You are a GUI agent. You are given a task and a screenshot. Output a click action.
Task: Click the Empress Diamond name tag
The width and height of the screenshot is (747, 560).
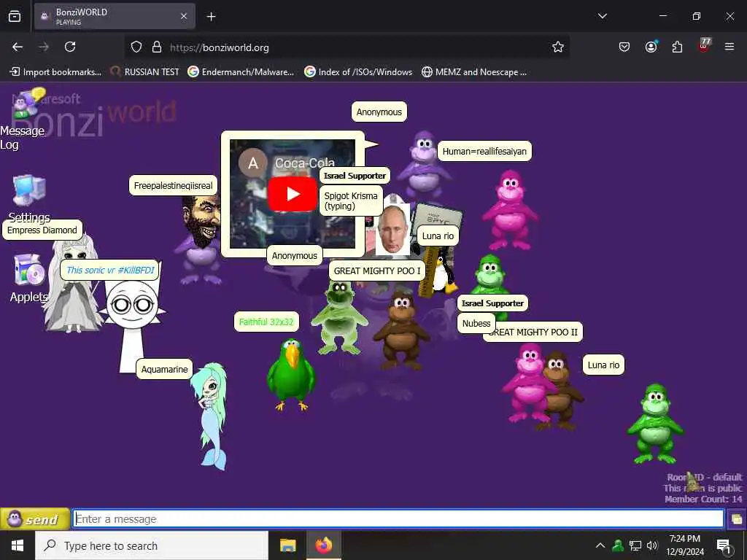point(42,230)
